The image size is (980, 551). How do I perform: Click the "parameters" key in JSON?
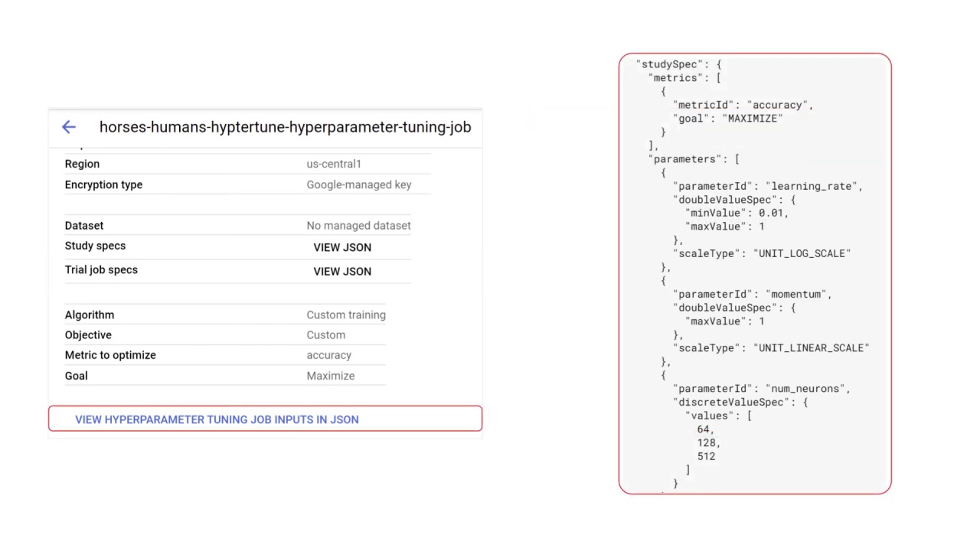683,159
